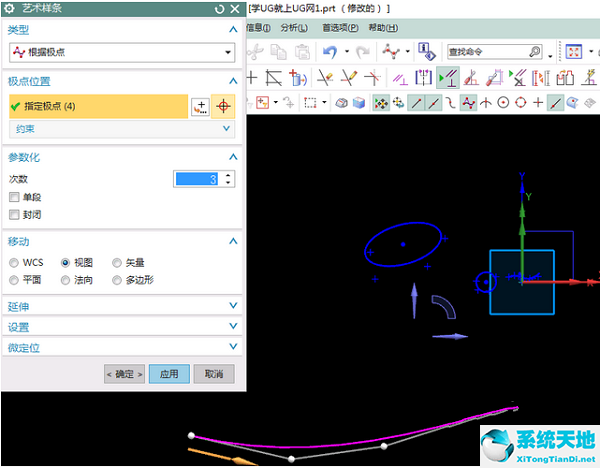Open the 根据极点 type dropdown
600x468 pixels.
point(122,52)
